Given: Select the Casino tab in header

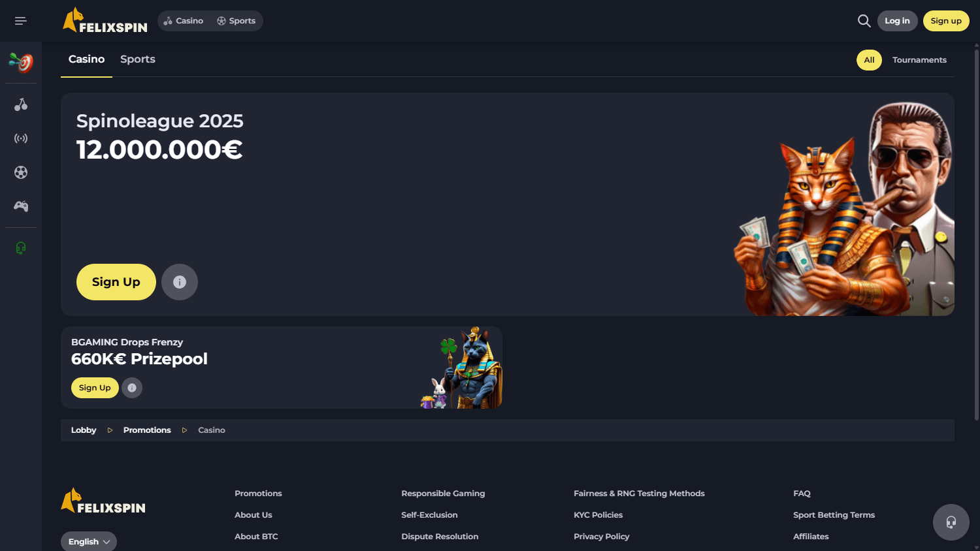Looking at the screenshot, I should pos(184,21).
